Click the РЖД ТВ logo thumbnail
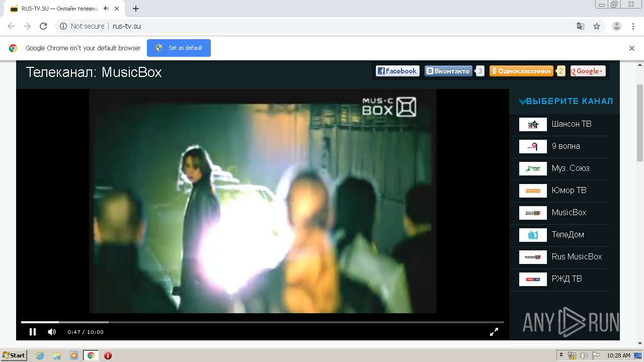The image size is (644, 362). point(533,279)
